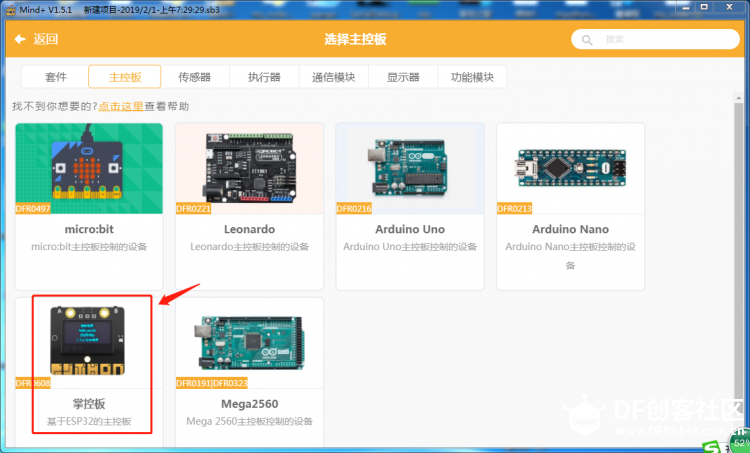Click the Arduino Uno title text
Viewport: 750px width, 453px height.
click(x=410, y=229)
